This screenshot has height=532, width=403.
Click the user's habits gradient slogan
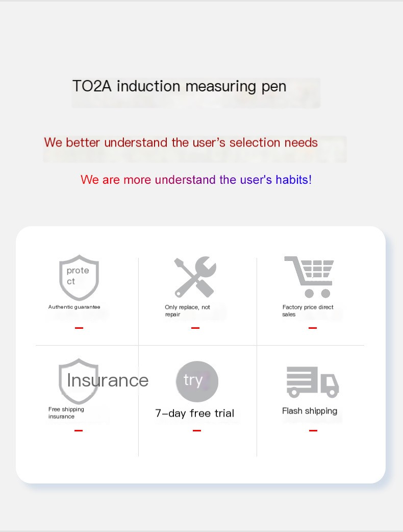[x=196, y=180]
